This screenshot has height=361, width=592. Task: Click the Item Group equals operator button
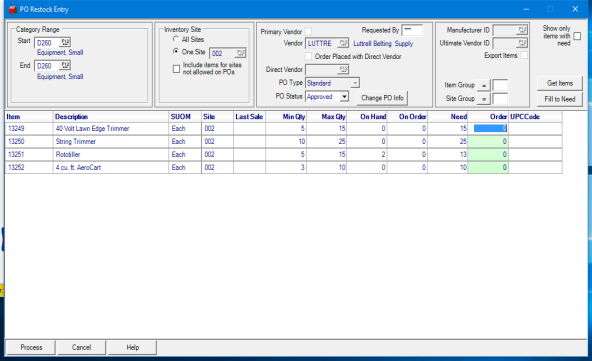point(484,85)
